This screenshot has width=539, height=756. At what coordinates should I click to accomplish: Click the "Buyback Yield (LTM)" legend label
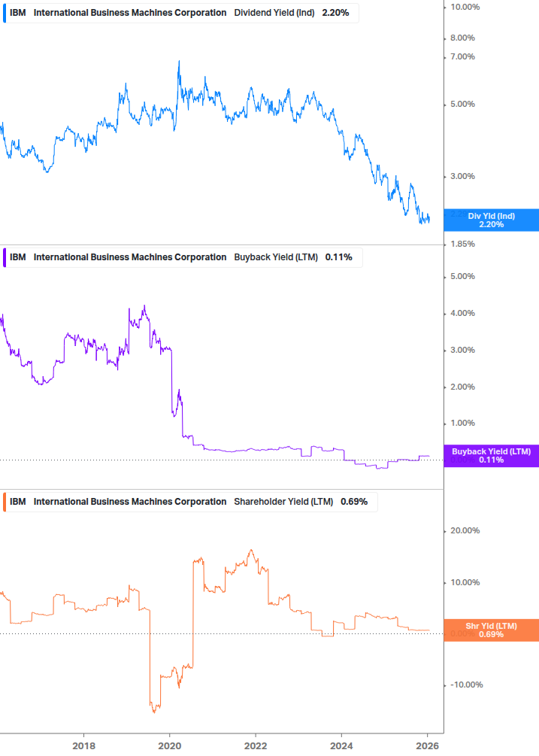275,257
